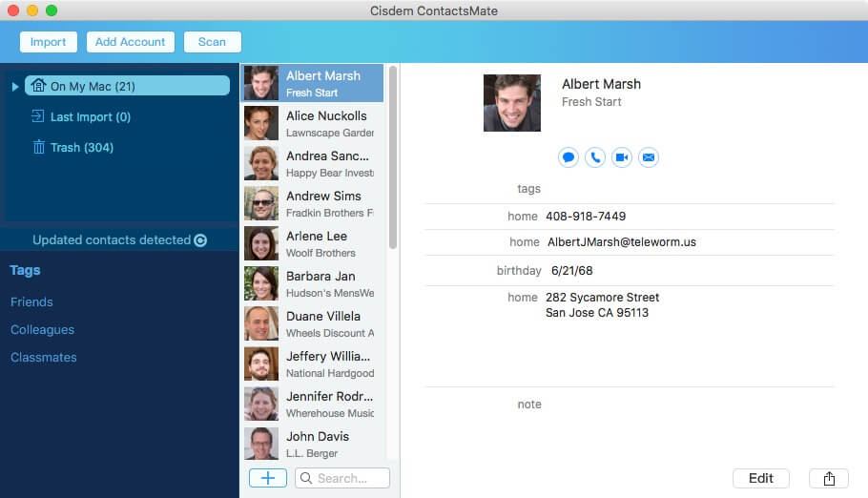Click John Davis's photo thumbnail
The image size is (868, 498).
[x=261, y=444]
